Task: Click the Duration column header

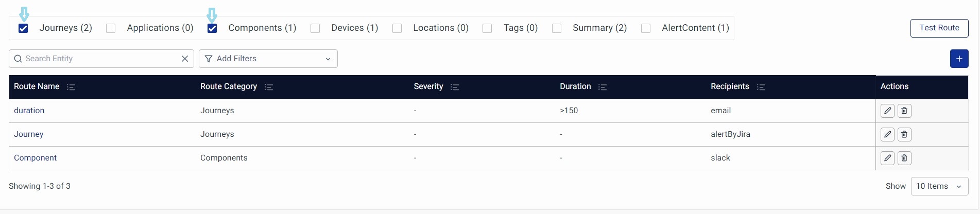Action: pyautogui.click(x=575, y=86)
